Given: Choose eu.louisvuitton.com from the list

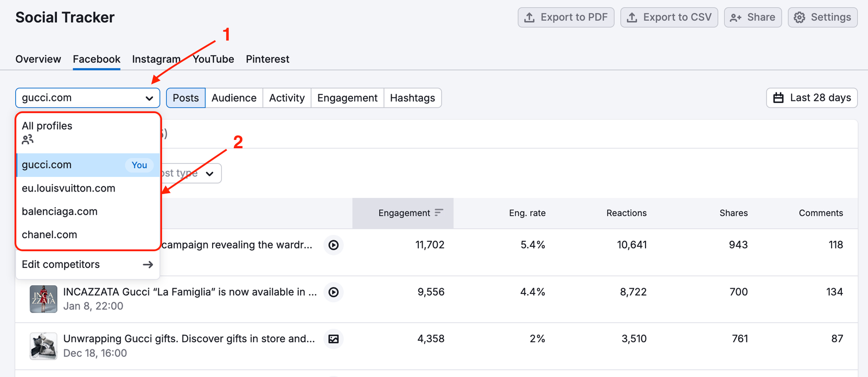Looking at the screenshot, I should [x=88, y=188].
